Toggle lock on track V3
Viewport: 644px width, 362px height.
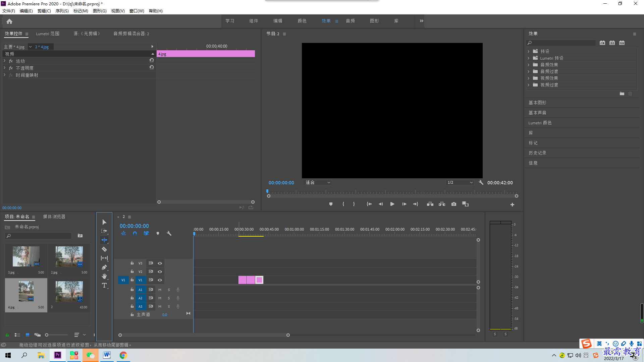(x=132, y=263)
